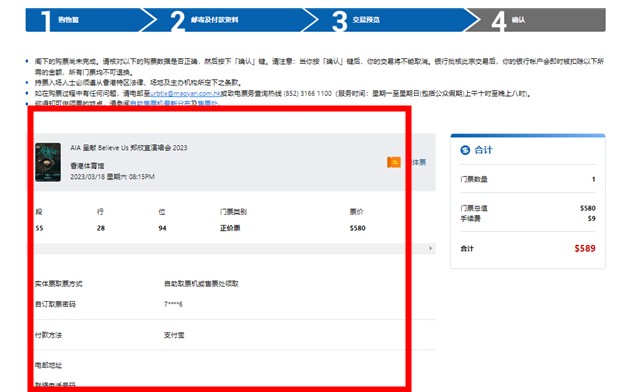
Task: Click the orange physical ticket icon
Action: 394,162
